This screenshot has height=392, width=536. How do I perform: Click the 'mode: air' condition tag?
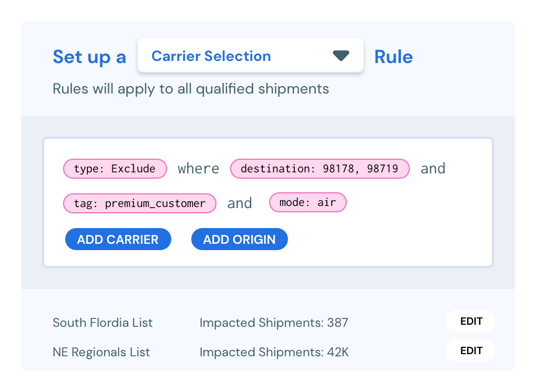(307, 202)
